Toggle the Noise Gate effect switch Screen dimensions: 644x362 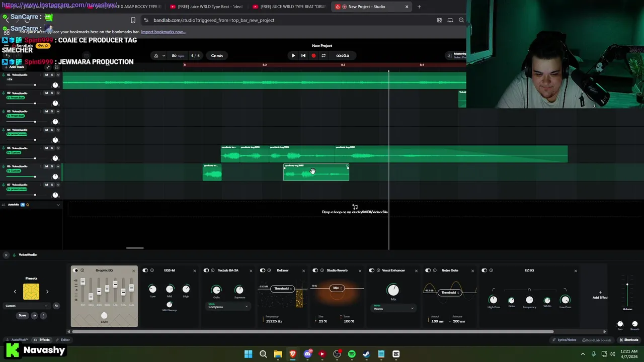pyautogui.click(x=428, y=270)
